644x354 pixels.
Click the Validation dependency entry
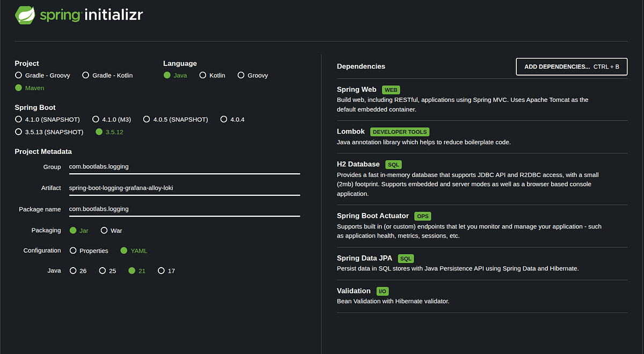(482, 296)
